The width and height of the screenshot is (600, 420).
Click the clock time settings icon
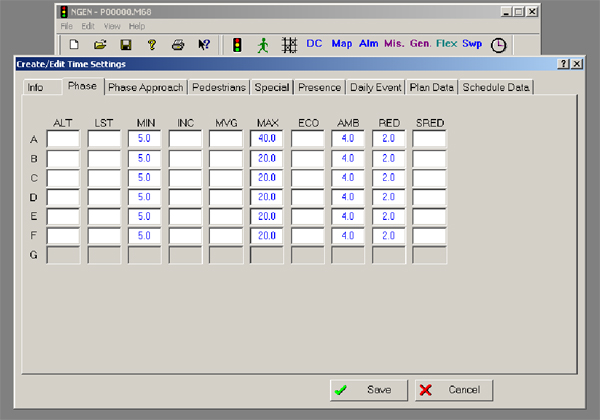pos(499,45)
